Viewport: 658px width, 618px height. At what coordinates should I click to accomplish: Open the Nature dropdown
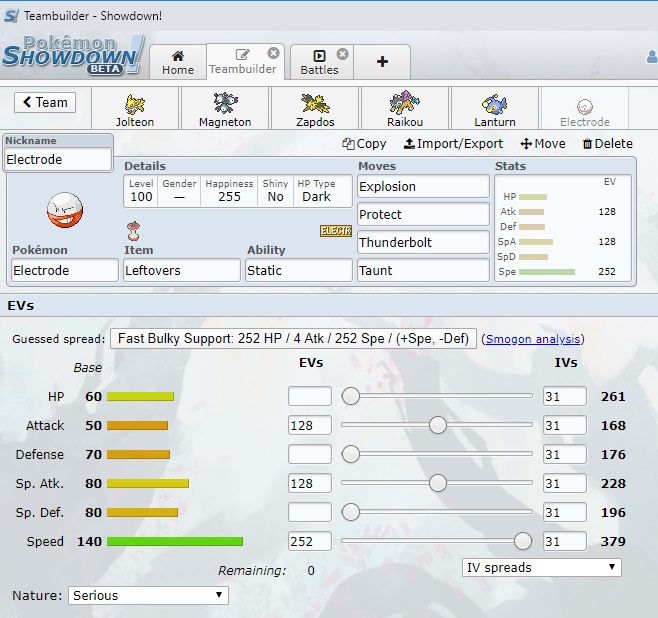[149, 595]
